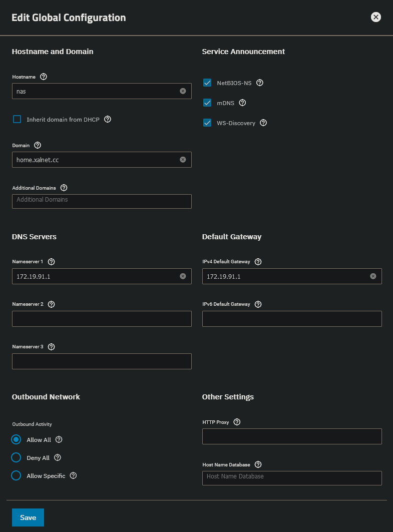Choose Allow Specific outbound activity
Viewport: 393px width, 532px height.
click(16, 476)
